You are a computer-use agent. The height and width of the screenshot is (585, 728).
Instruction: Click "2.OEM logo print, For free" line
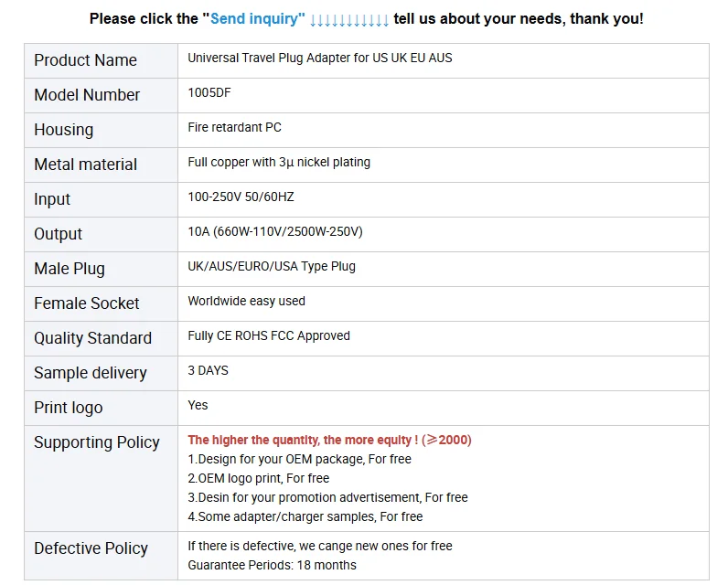click(259, 478)
